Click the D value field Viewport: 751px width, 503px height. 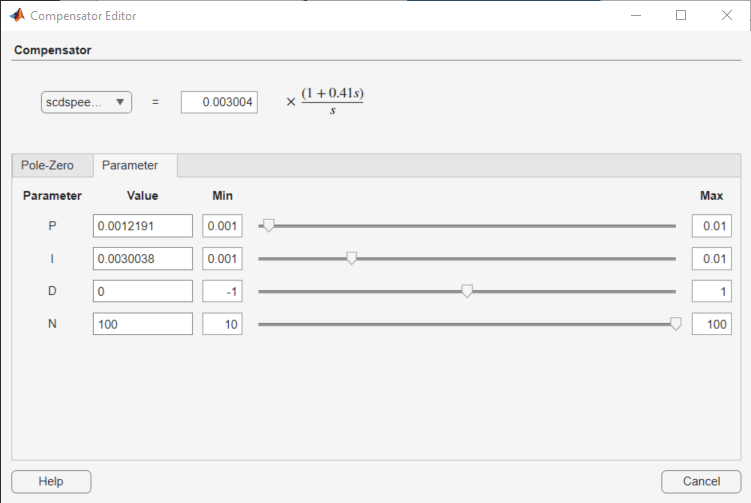point(143,291)
